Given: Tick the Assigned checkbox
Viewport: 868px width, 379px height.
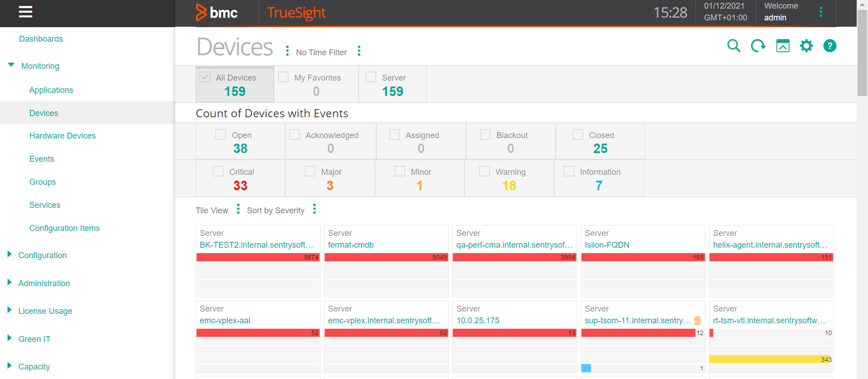Looking at the screenshot, I should click(395, 134).
